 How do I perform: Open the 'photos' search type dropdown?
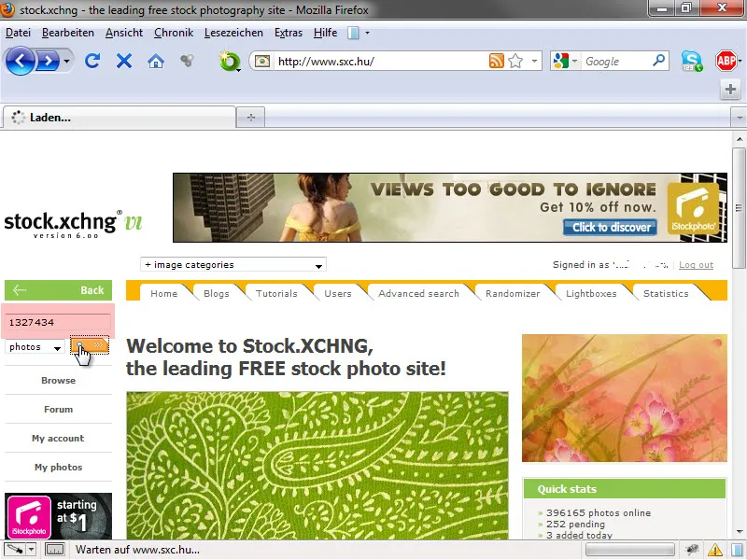pos(35,347)
